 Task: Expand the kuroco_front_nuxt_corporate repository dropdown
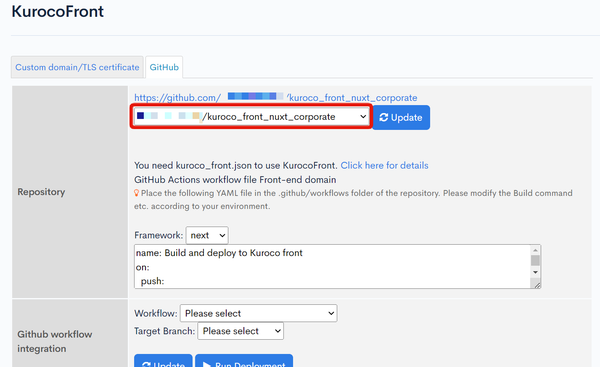point(251,116)
